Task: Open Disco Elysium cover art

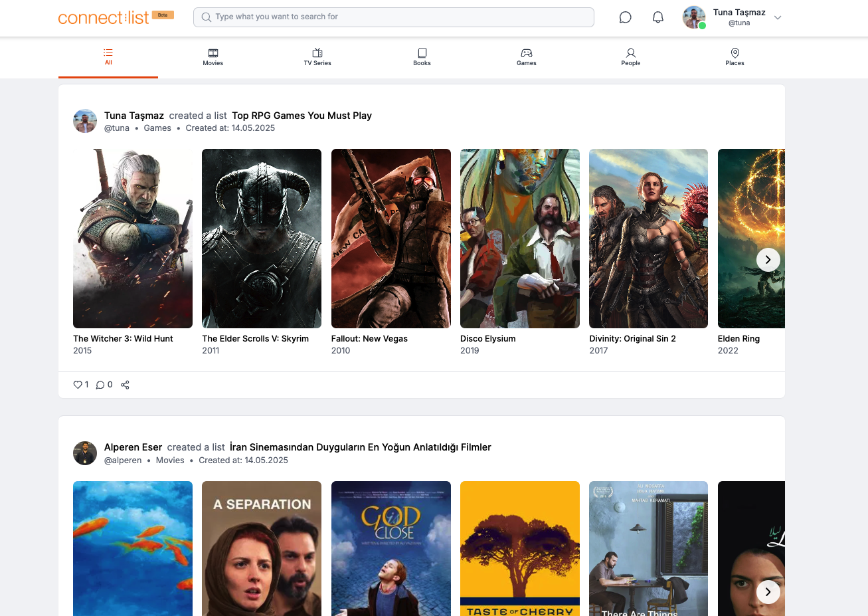Action: [x=520, y=239]
